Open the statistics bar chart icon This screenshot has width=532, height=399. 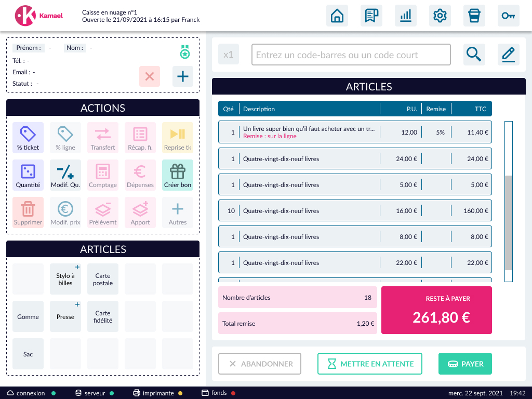(406, 16)
